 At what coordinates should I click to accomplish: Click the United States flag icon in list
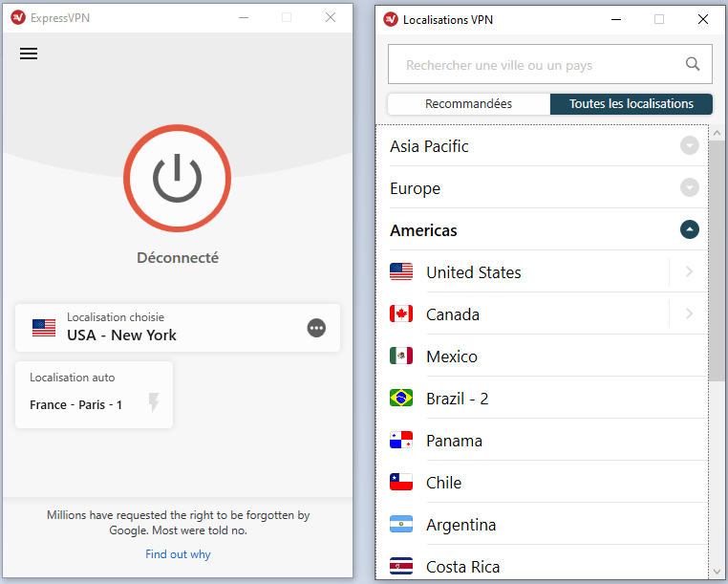(401, 271)
